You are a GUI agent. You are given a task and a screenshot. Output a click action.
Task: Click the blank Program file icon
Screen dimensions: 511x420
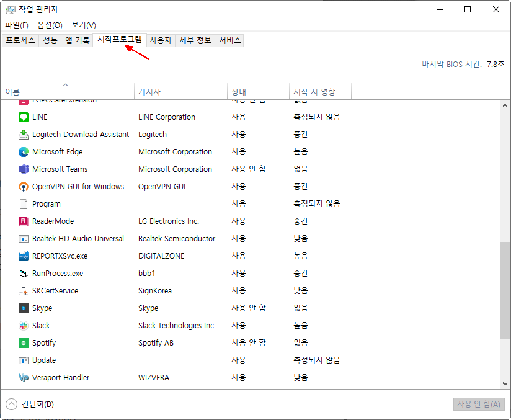[24, 204]
